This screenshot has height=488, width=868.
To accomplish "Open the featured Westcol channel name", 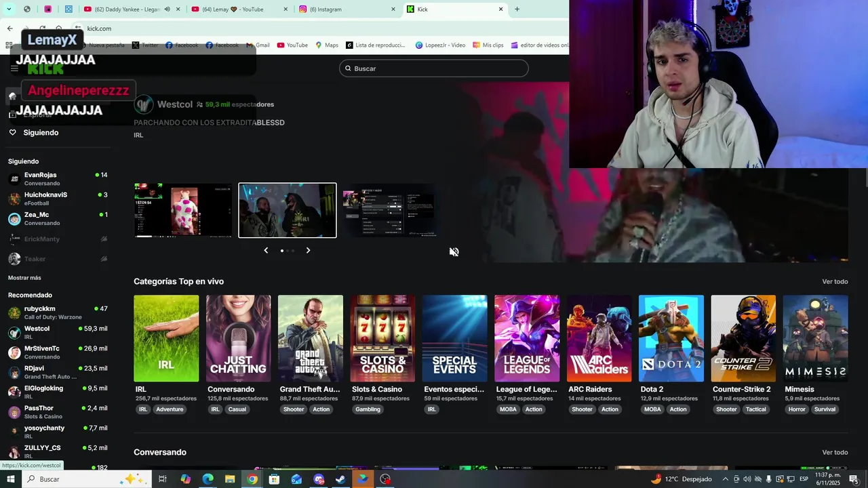I will point(175,104).
